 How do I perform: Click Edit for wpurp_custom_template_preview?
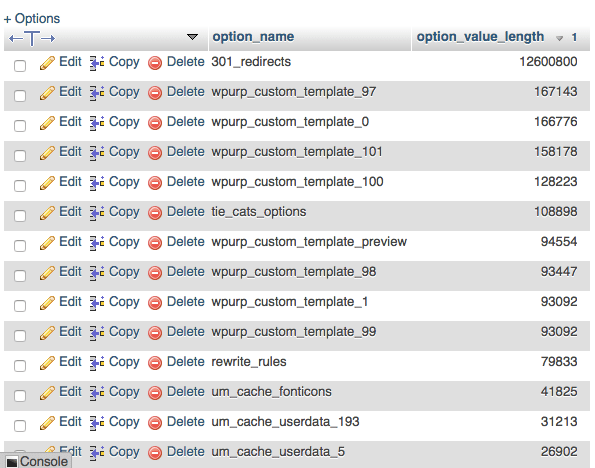pos(70,242)
